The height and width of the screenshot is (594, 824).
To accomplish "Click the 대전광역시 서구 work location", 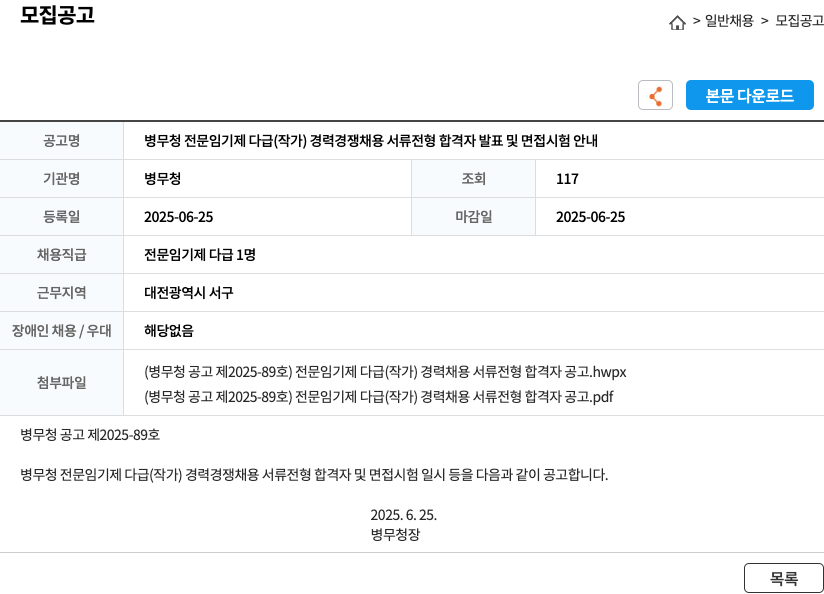I will 189,293.
